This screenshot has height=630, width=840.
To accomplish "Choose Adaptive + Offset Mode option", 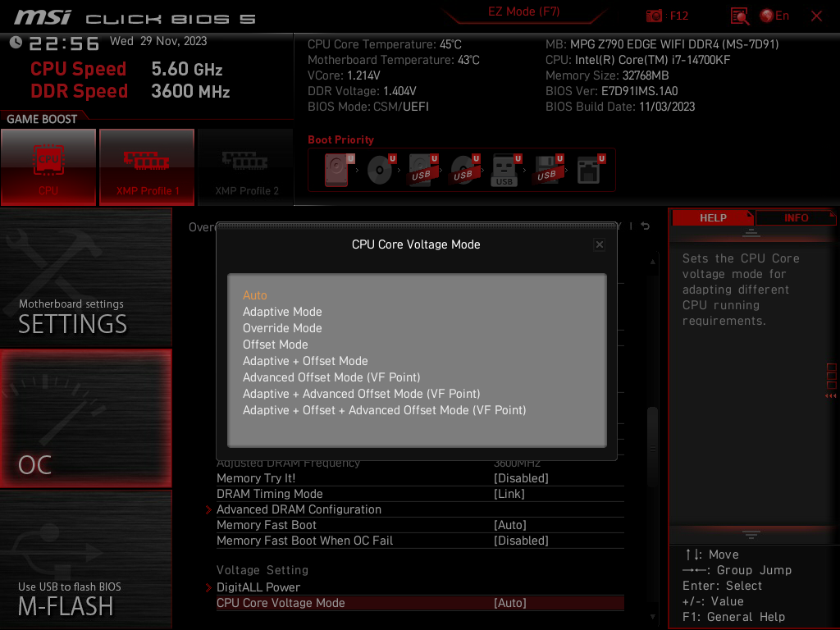I will [305, 361].
